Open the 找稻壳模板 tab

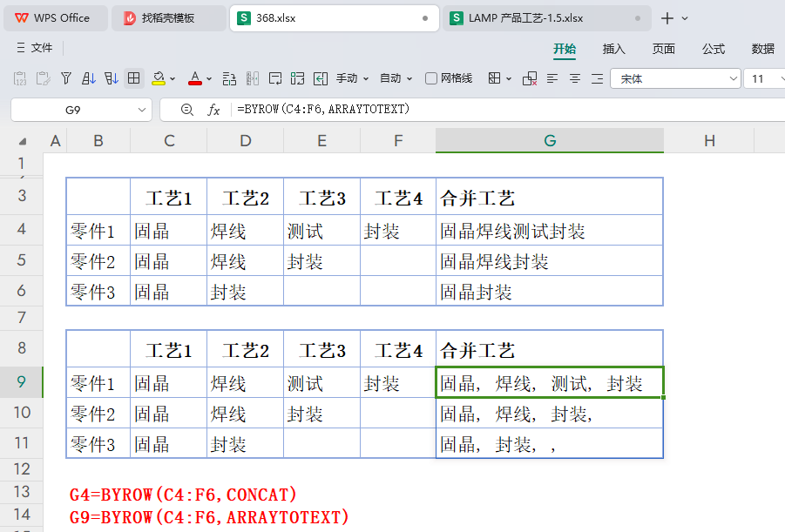coord(169,18)
